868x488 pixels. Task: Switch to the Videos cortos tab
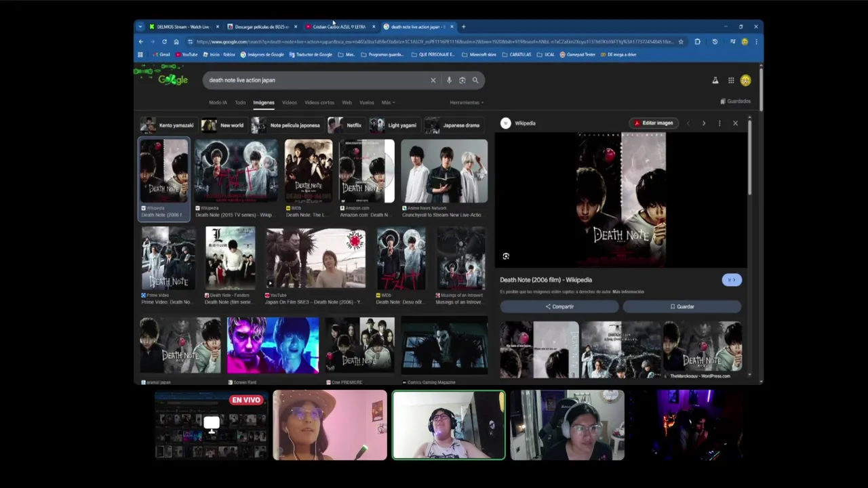pyautogui.click(x=319, y=102)
